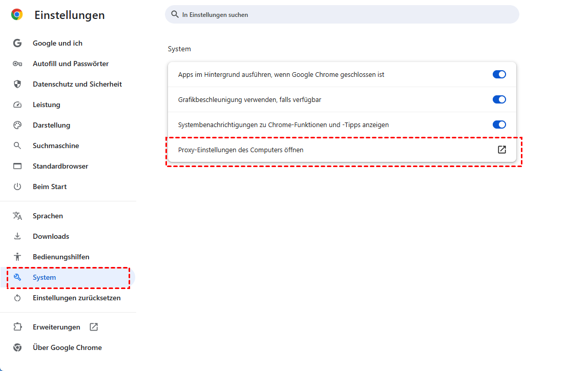
Task: Click the Google Chrome logo beside Einstellungen
Action: pyautogui.click(x=17, y=15)
